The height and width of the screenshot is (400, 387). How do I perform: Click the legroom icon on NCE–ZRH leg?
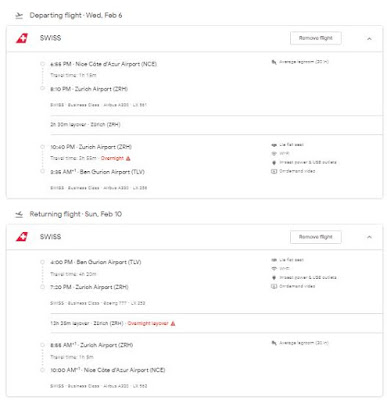click(274, 62)
